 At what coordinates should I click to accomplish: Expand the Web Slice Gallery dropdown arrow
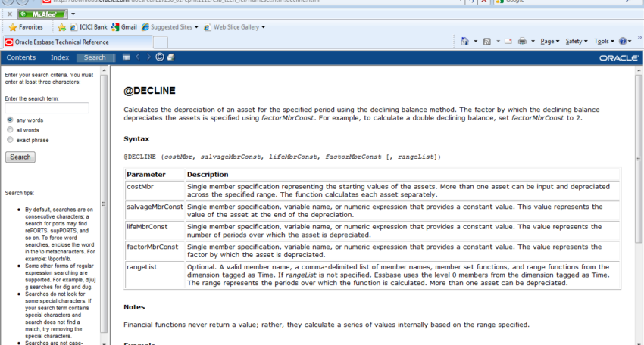click(x=263, y=27)
